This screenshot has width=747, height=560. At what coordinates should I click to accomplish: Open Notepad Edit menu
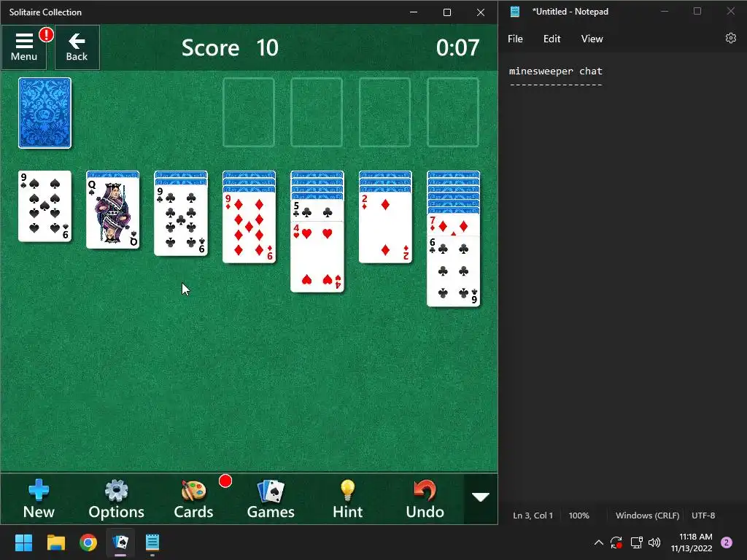551,39
